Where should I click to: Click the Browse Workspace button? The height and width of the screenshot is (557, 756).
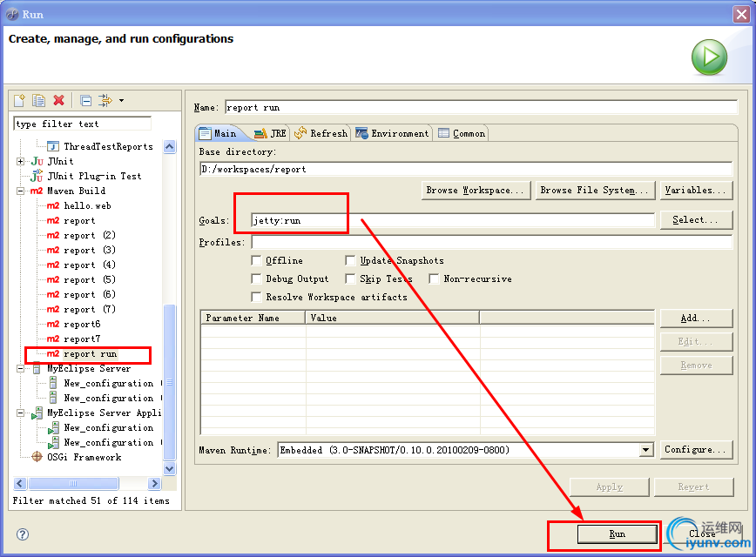pyautogui.click(x=476, y=191)
